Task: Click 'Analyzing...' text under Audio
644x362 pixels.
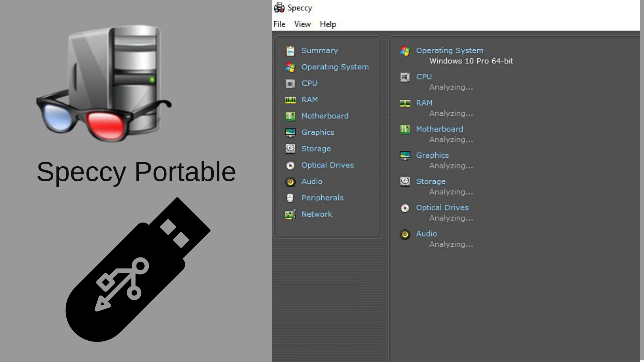Action: pyautogui.click(x=451, y=244)
